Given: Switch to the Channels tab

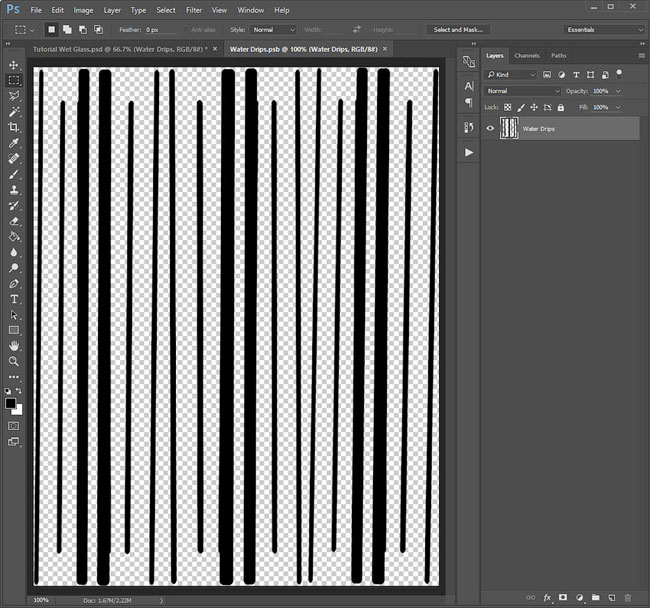Looking at the screenshot, I should click(x=527, y=56).
